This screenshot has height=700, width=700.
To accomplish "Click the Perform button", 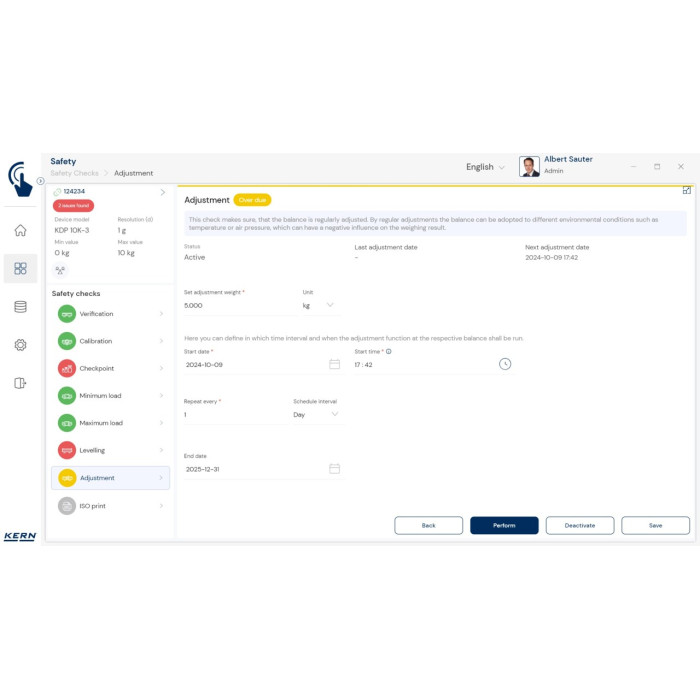I will (504, 525).
